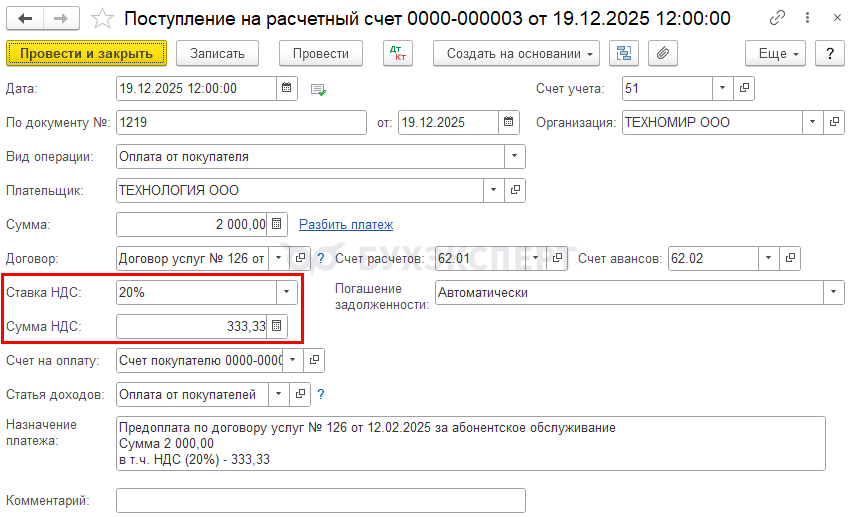Focus the Дата input field
Viewport: 856px width, 517px height.
coord(196,88)
